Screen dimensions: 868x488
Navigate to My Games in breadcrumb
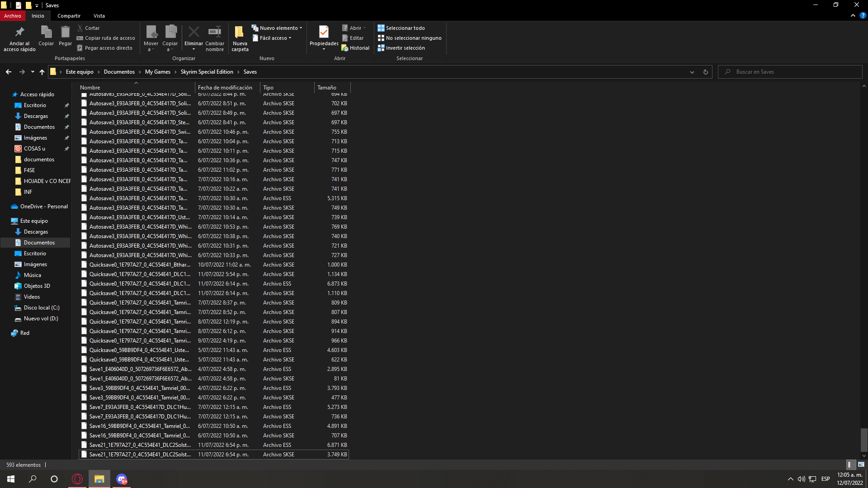[x=158, y=72]
